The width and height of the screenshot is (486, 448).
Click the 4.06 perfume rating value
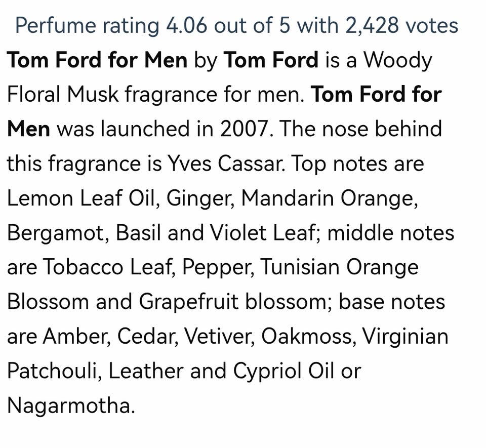click(x=186, y=25)
